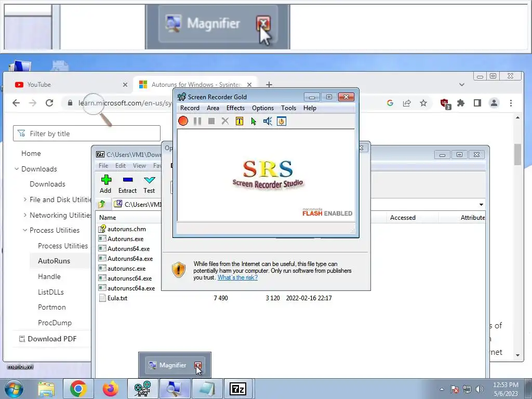Click the Extract button in 7-Zip
This screenshot has width=532, height=399.
click(128, 184)
